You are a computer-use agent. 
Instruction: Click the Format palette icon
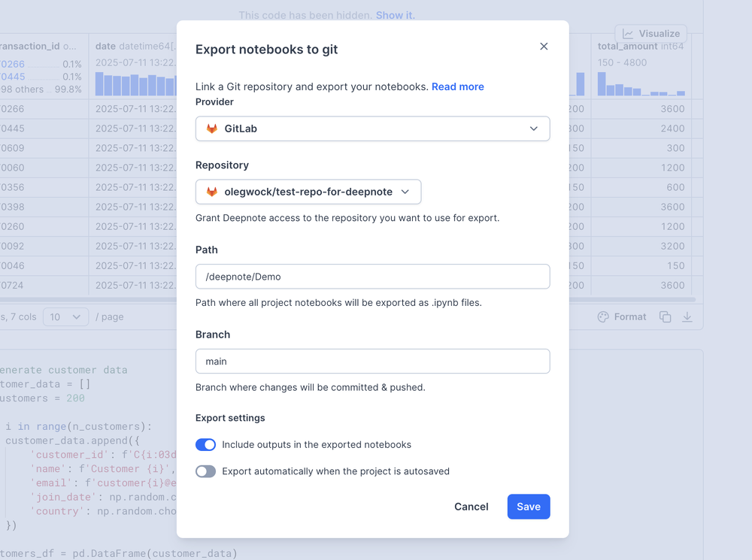click(x=603, y=317)
